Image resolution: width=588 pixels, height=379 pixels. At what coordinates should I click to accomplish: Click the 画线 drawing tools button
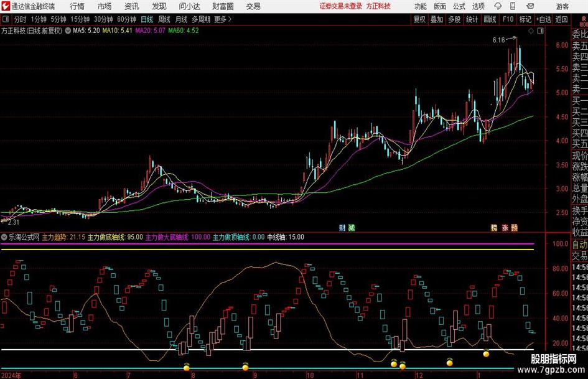point(490,19)
